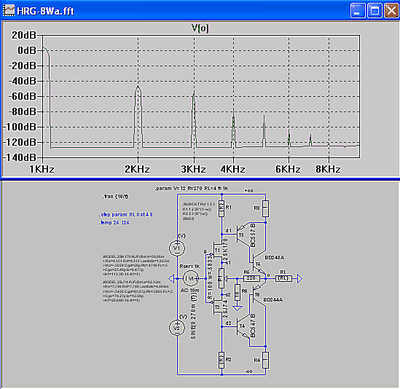Select JFET T2 2SJ74
The width and height of the screenshot is (400, 389).
[217, 305]
